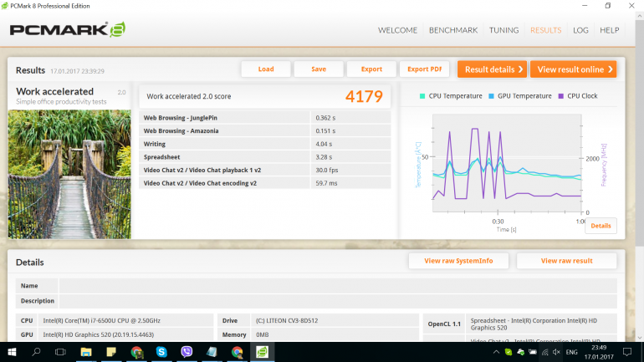Viewport: 644px width, 362px height.
Task: Select Video Chat encoding v2 row
Action: [x=265, y=183]
